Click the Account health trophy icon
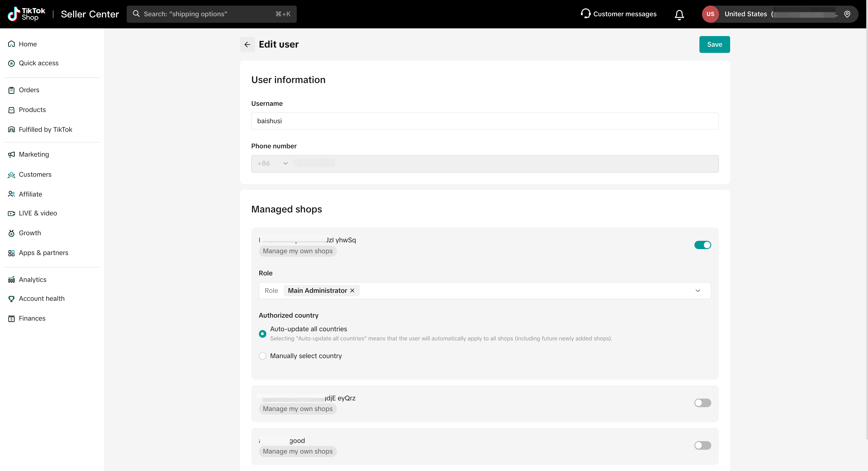The height and width of the screenshot is (471, 868). coord(12,299)
